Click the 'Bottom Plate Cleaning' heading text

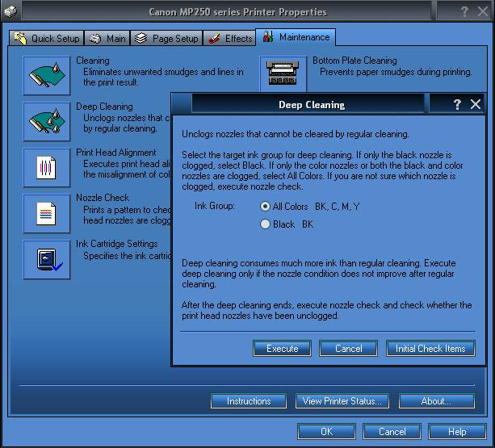[354, 61]
